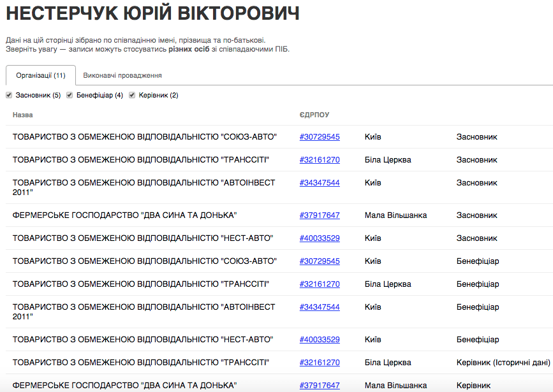Toggle the Засновник (5) checkbox
Screen dimensions: 553x392
pyautogui.click(x=9, y=95)
